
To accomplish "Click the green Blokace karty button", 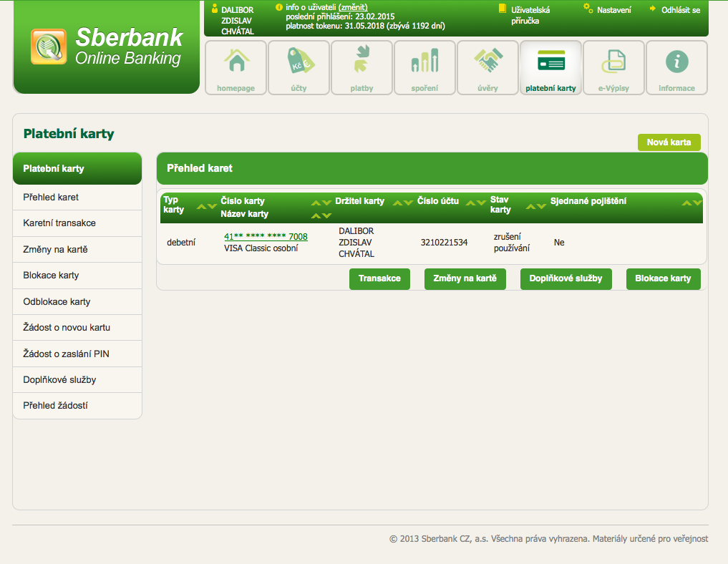I will [x=663, y=278].
